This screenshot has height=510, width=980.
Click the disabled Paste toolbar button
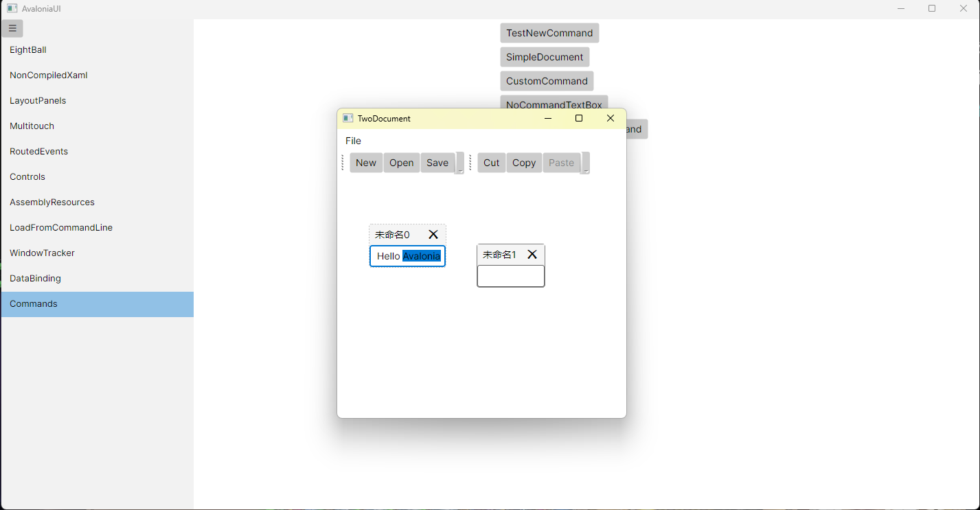click(x=562, y=163)
